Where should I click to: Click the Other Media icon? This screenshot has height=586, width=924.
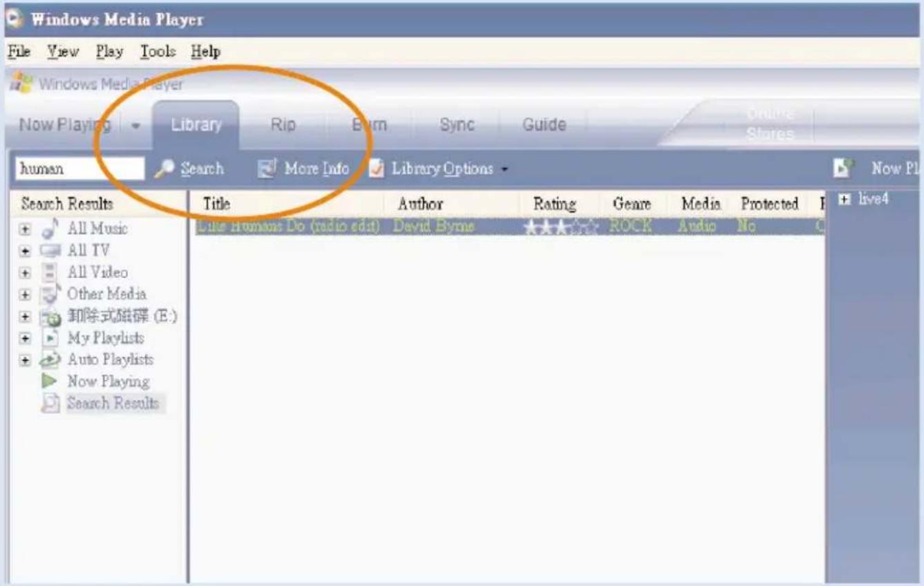coord(50,294)
